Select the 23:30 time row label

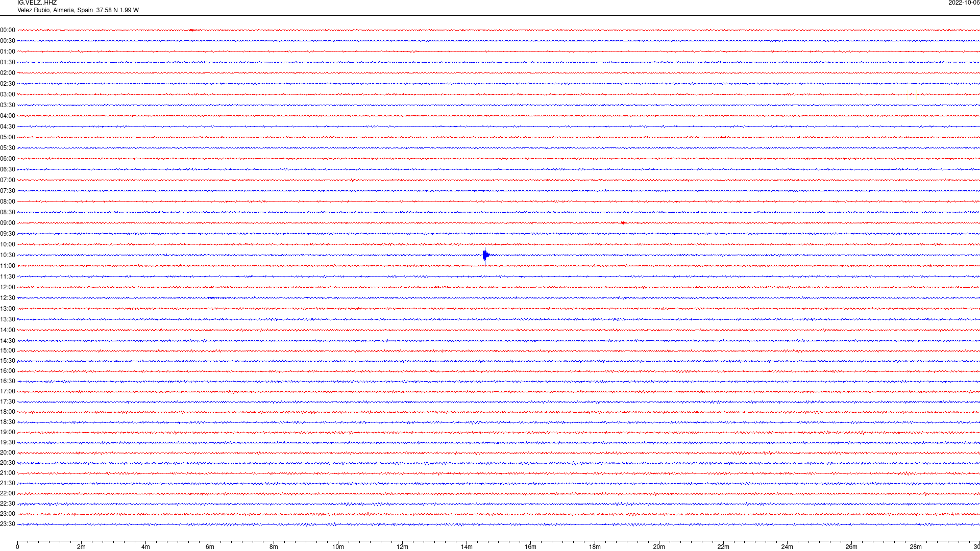click(8, 524)
